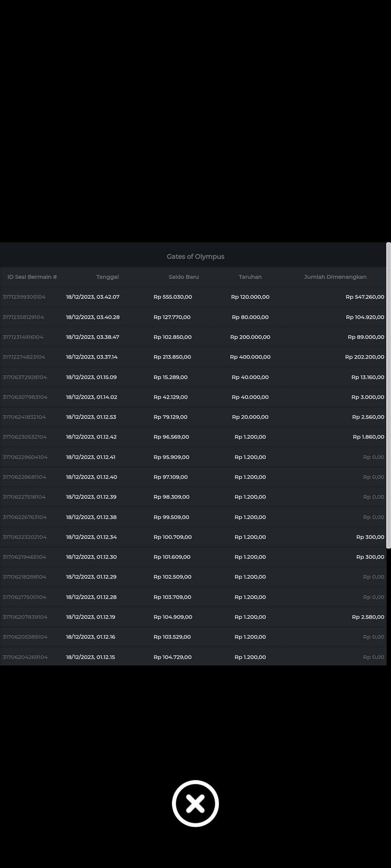Select row dated 18/12/2023, 01.14.02
391x868 pixels.
92,397
